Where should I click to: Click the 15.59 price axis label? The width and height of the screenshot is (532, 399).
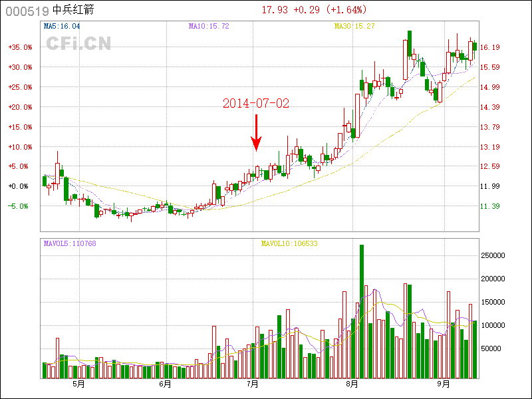point(490,67)
